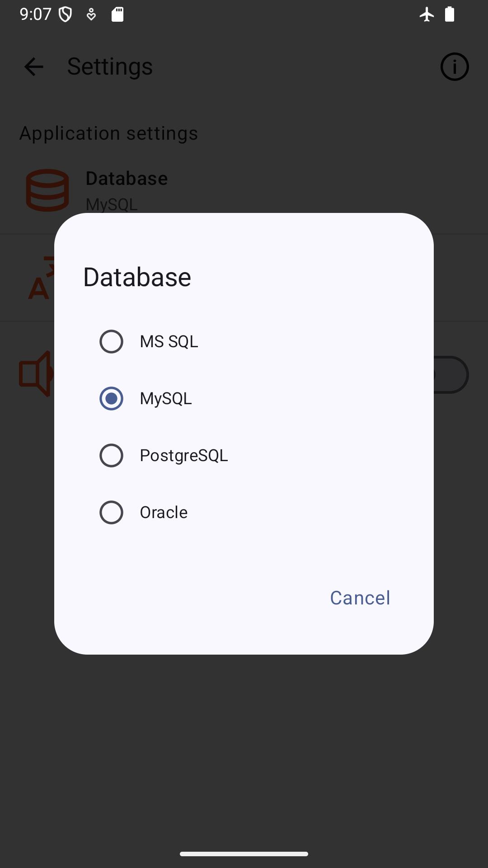Choose the PostgreSQL option label
The image size is (488, 868).
pos(184,455)
